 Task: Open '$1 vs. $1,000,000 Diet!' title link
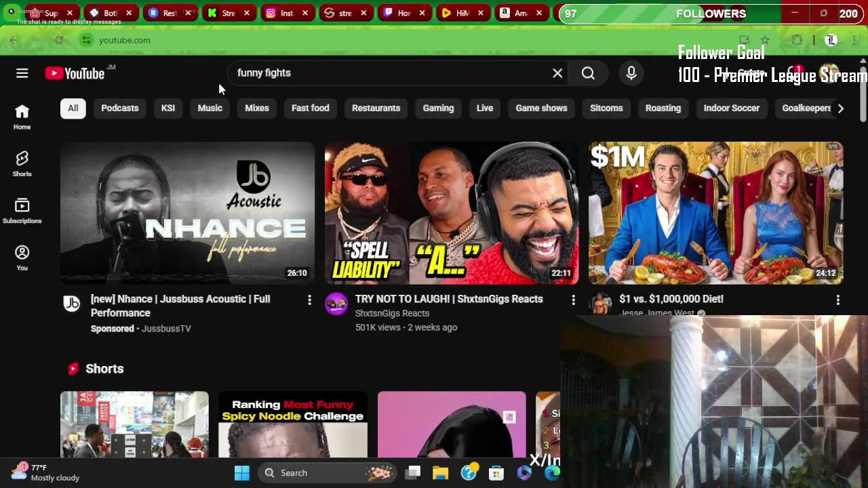(x=671, y=299)
